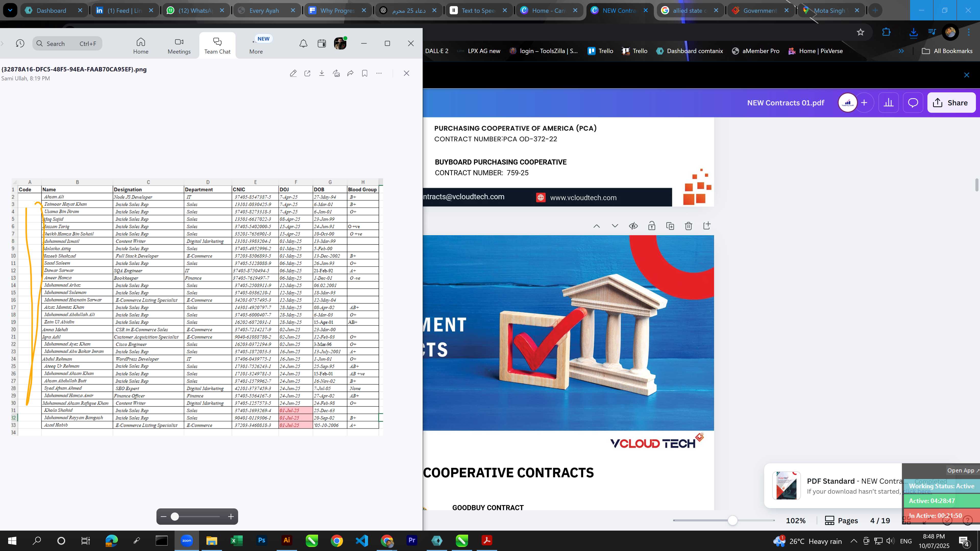Duplicate the Canva page icon
The width and height of the screenshot is (980, 551).
coord(670,226)
